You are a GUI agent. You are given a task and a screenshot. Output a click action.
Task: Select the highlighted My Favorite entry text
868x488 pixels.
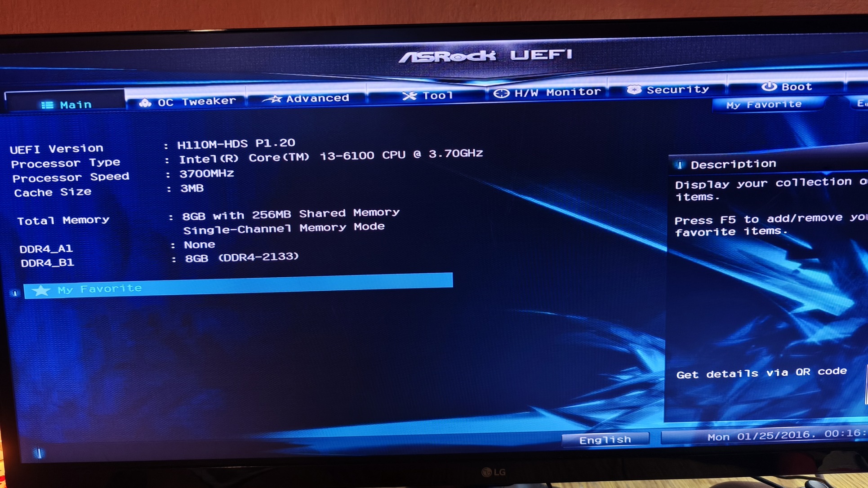pos(100,289)
